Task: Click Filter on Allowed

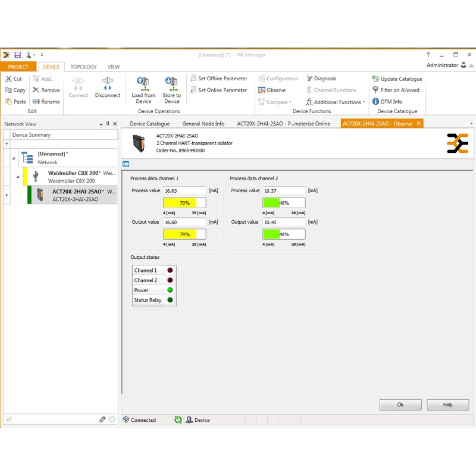Action: [x=396, y=90]
